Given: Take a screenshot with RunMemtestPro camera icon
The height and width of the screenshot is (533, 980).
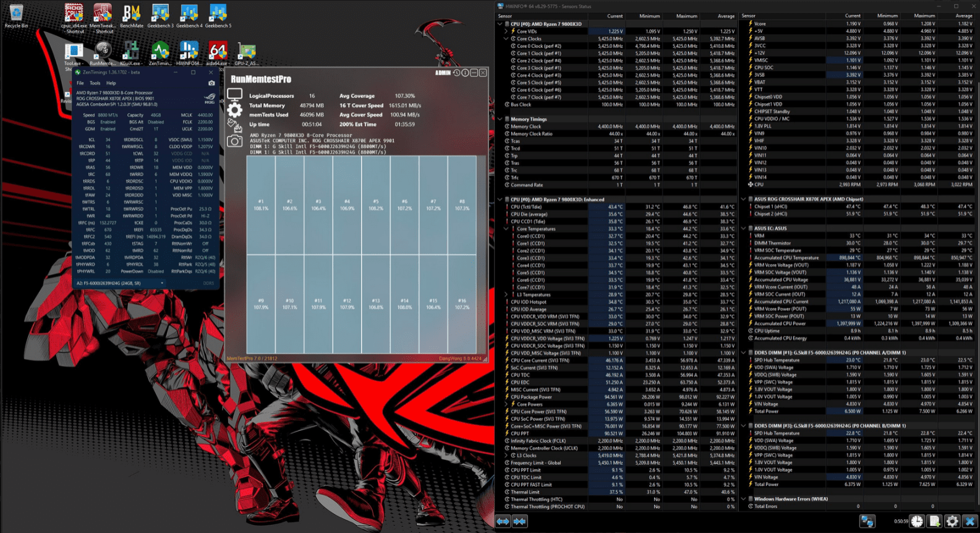Looking at the screenshot, I should click(235, 142).
